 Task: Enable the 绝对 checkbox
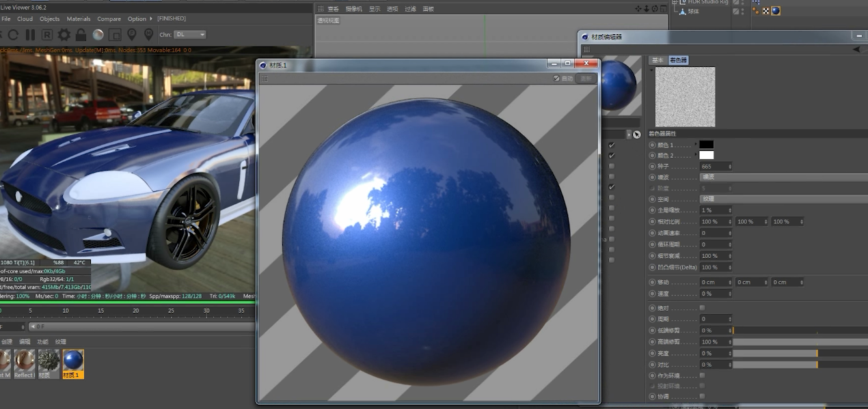tap(702, 308)
